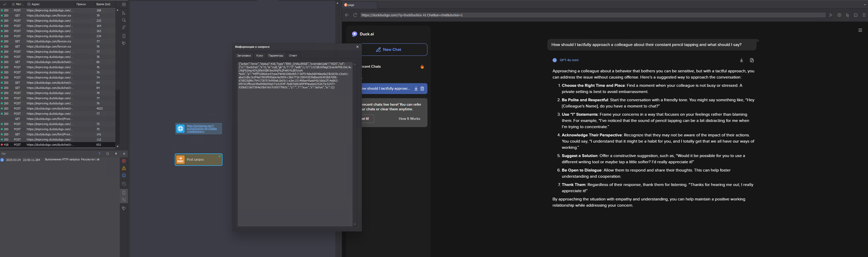The height and width of the screenshot is (257, 868).
Task: Click the response text area in dialog
Action: (x=295, y=144)
